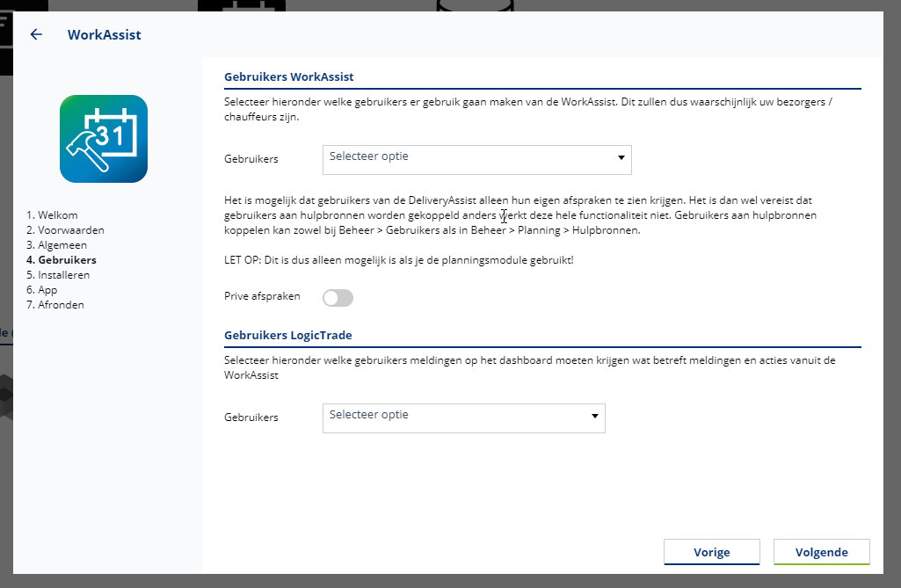Go to step 3. Algemeen
Viewport: 901px width, 588px height.
click(x=56, y=245)
